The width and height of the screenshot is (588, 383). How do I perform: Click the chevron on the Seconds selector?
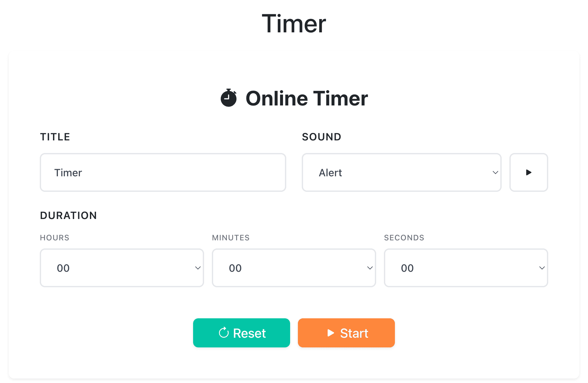pos(542,268)
